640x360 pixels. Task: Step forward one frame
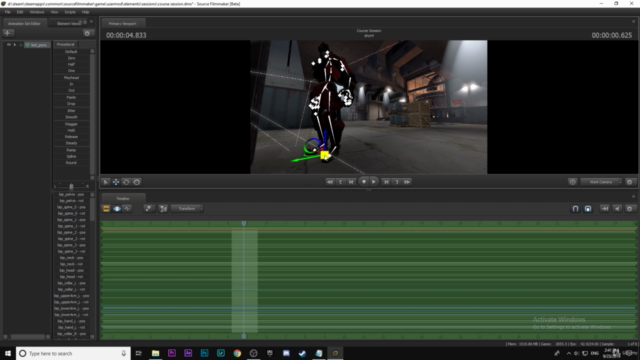click(x=386, y=182)
